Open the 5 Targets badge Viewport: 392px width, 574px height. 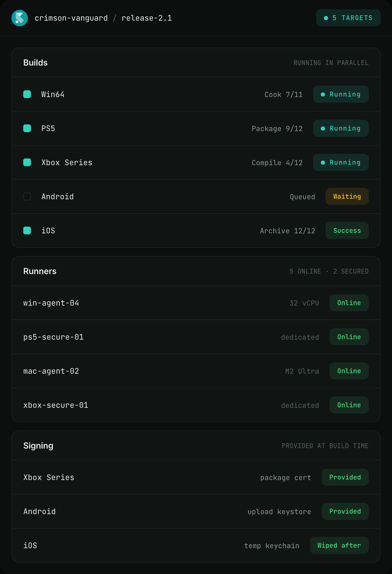tap(348, 18)
